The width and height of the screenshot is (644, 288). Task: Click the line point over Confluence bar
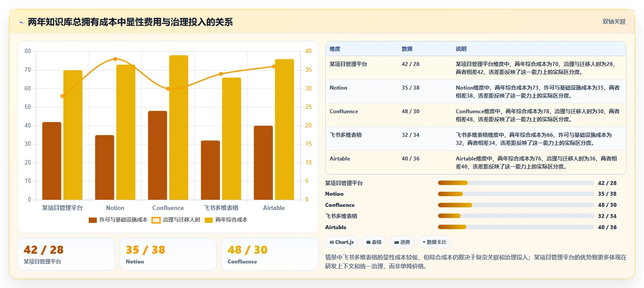coord(168,89)
